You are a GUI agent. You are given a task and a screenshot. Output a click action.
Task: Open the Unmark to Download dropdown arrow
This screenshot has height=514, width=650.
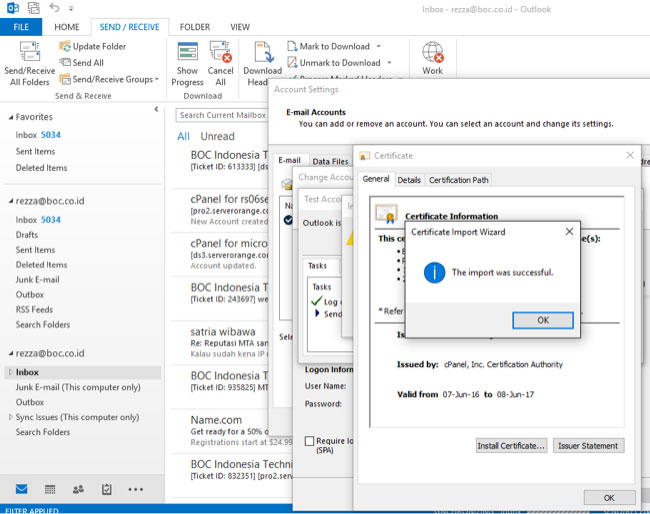pyautogui.click(x=389, y=63)
